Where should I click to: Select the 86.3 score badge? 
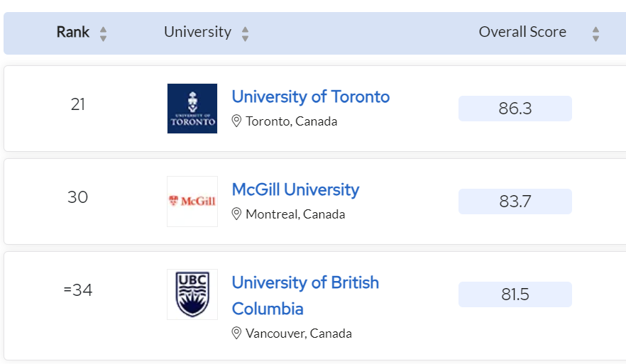[515, 109]
